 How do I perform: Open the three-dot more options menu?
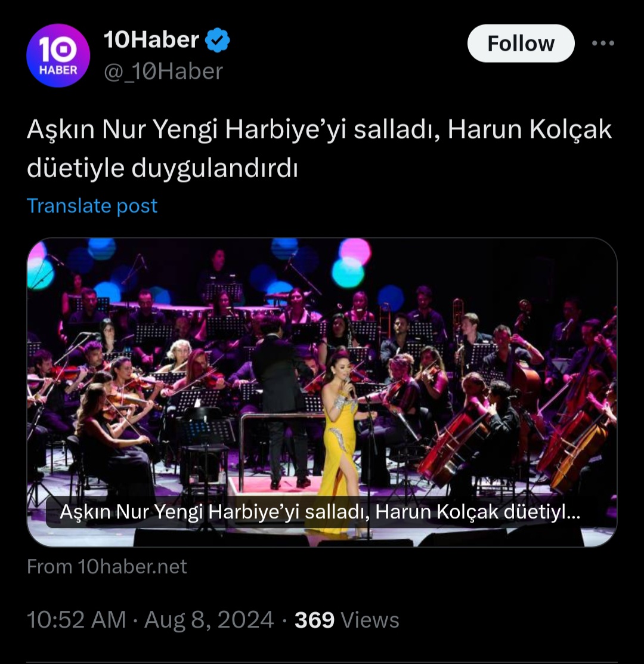click(602, 44)
